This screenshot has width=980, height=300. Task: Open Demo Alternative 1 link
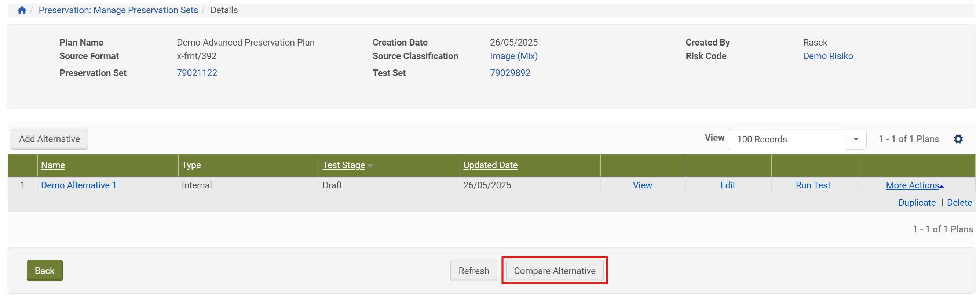78,185
